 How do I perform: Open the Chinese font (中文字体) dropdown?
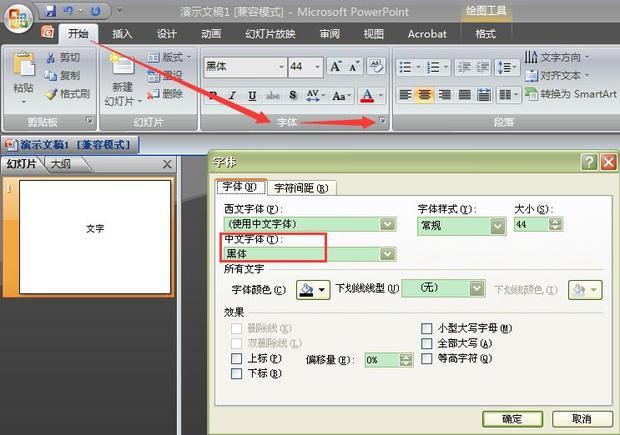387,254
